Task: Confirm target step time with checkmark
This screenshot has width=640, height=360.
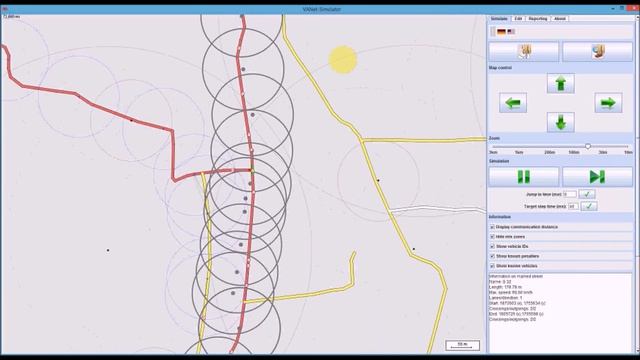Action: point(589,207)
